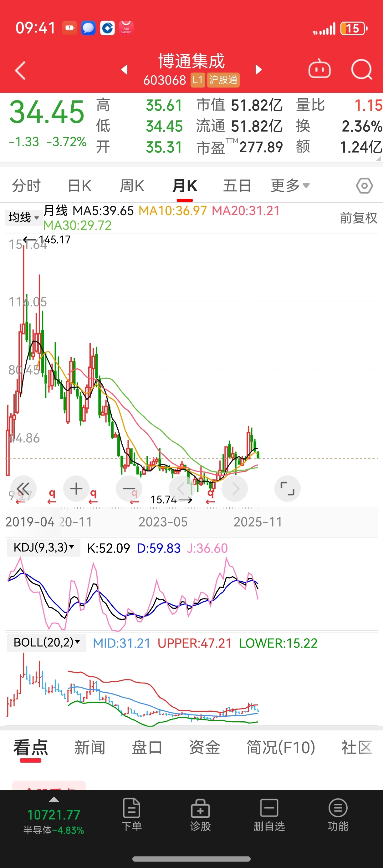383x868 pixels.
Task: Tap the 博通集成 stock title
Action: tap(191, 61)
